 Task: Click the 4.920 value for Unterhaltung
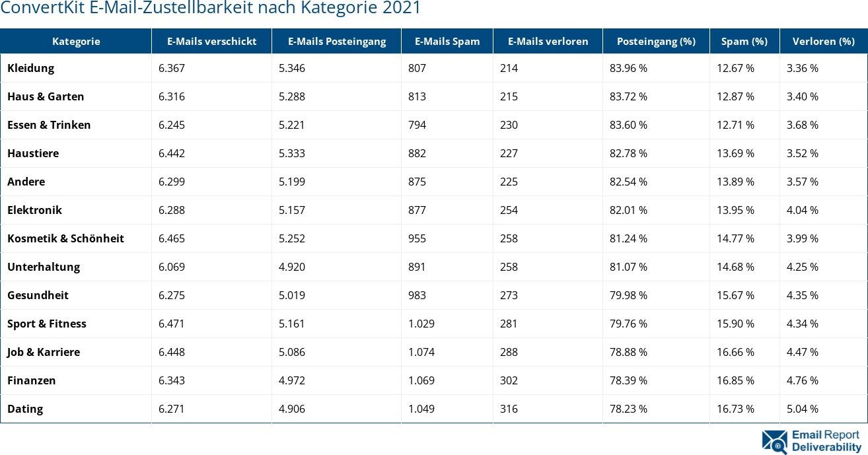pos(292,267)
